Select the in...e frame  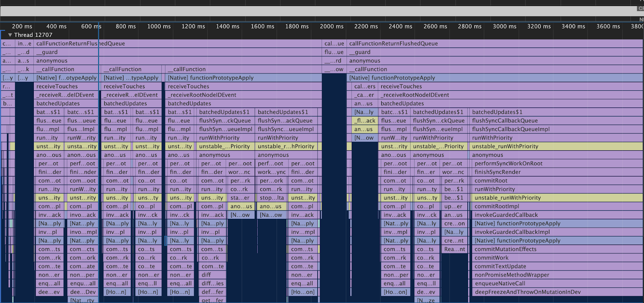(x=24, y=44)
